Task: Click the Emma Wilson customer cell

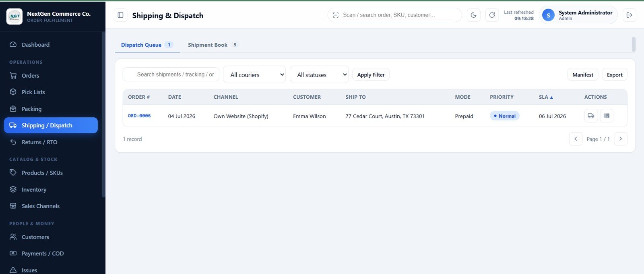Action: (310, 116)
